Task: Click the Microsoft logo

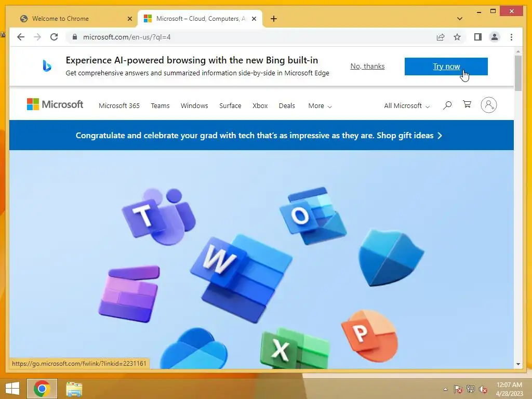Action: [x=55, y=104]
